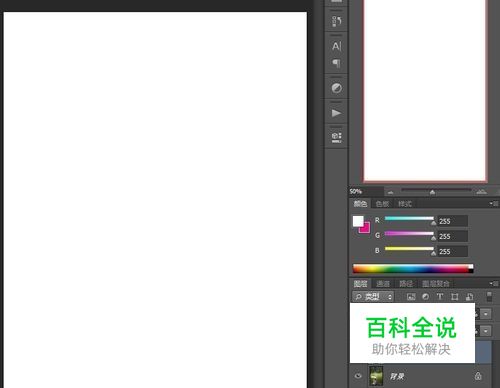500x388 pixels.
Task: Switch to the 样式 (Styles) tab
Action: (x=405, y=204)
